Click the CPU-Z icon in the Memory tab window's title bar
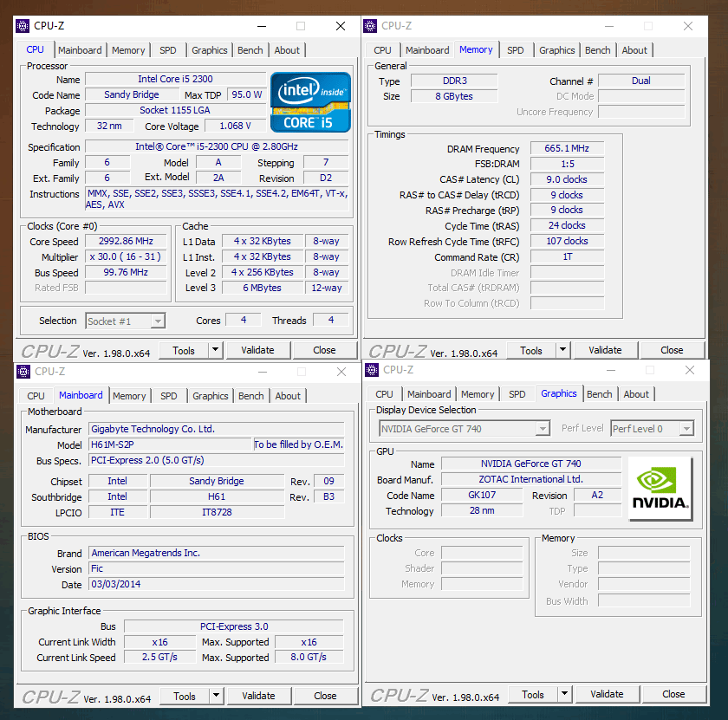This screenshot has height=720, width=728. (x=370, y=26)
